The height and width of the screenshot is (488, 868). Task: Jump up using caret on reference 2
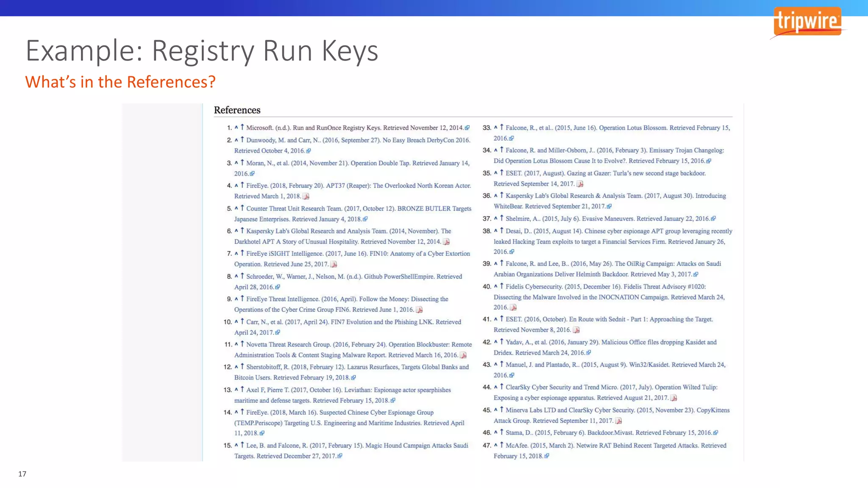pyautogui.click(x=236, y=140)
